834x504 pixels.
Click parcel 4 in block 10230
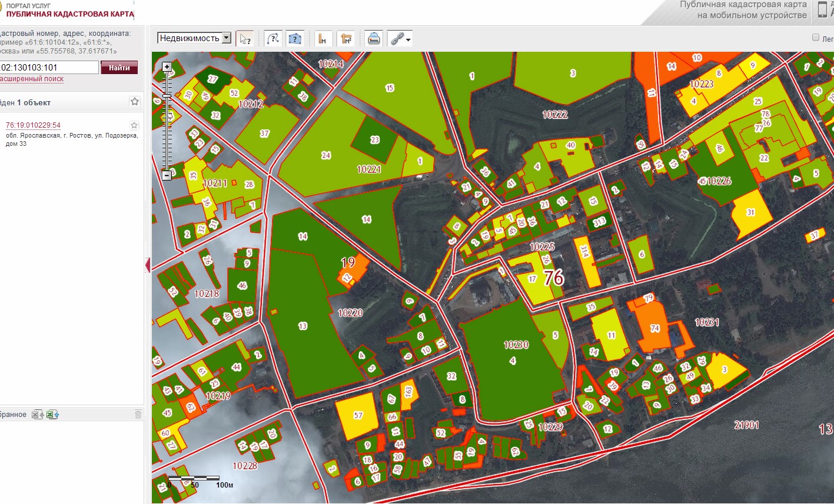tap(512, 361)
